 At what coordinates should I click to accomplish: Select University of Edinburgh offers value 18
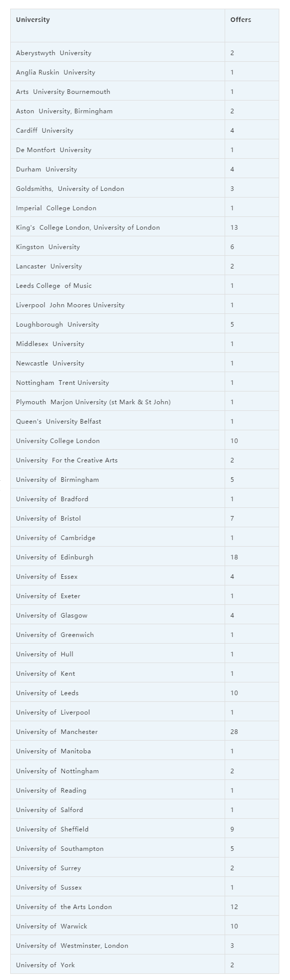coord(234,557)
